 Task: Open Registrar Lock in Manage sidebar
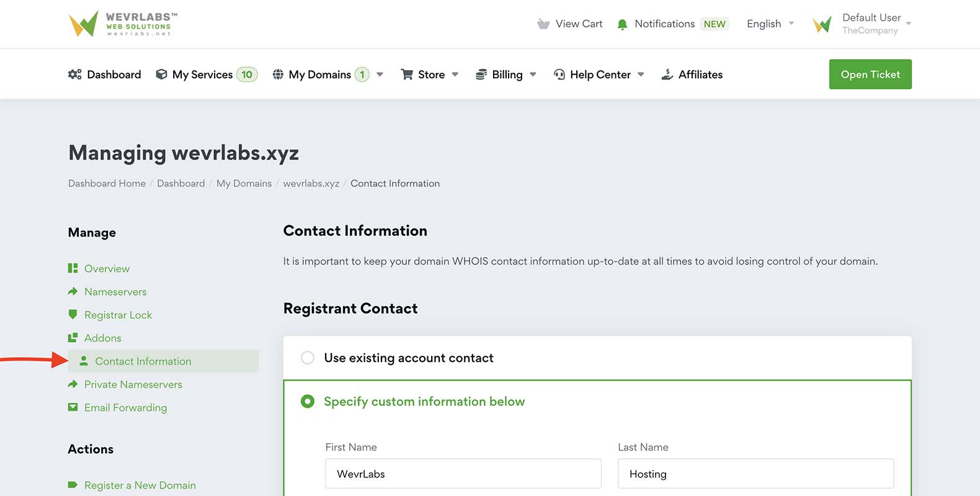coord(118,315)
